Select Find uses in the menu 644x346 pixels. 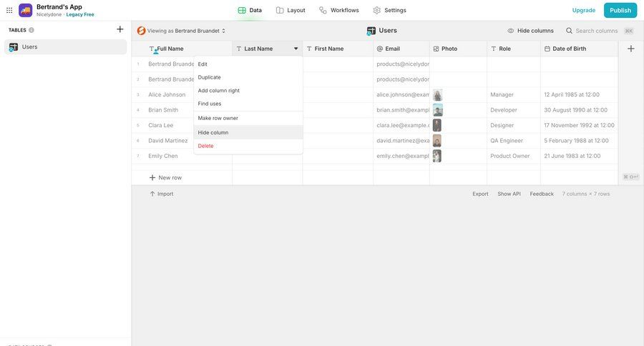point(248,104)
